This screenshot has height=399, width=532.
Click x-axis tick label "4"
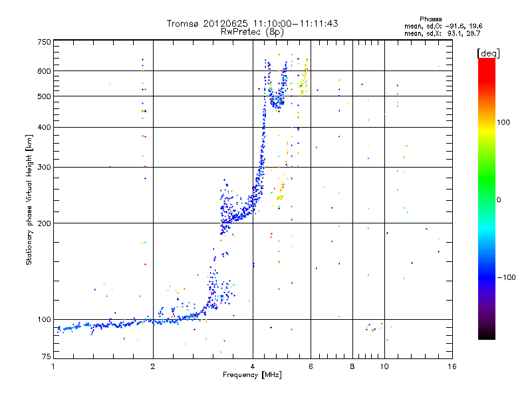click(253, 366)
